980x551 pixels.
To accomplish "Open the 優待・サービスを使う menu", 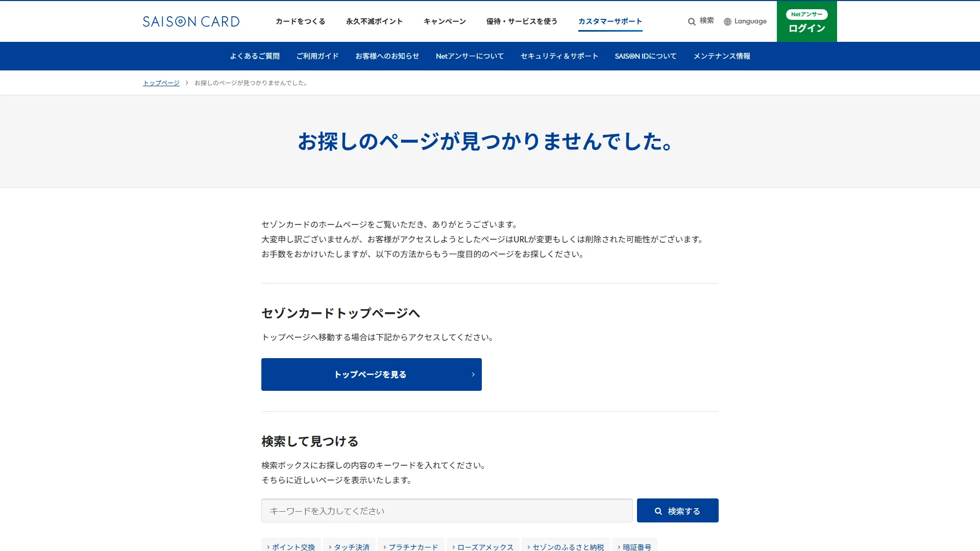I will (522, 21).
